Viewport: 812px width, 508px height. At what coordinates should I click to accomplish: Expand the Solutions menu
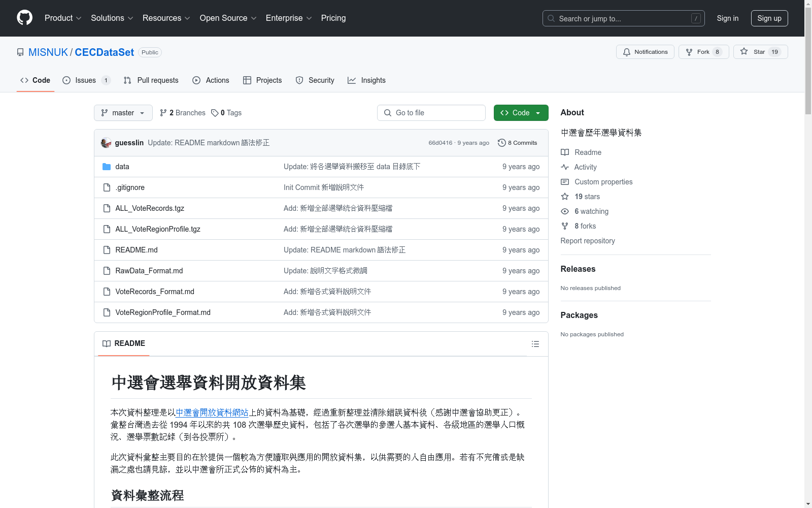click(x=112, y=18)
